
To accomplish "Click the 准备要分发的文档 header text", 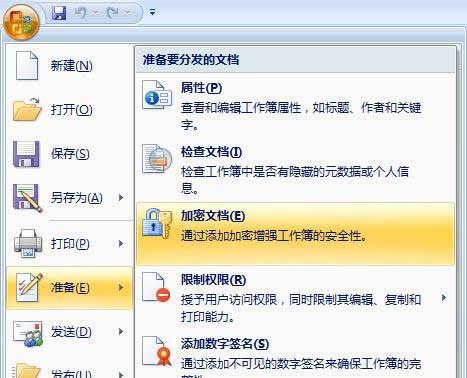I will tap(191, 60).
